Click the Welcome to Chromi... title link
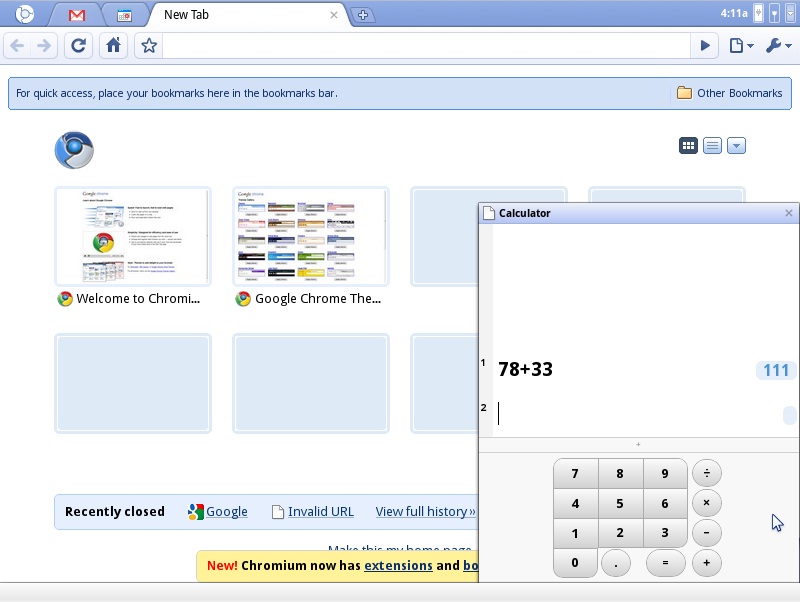 [138, 298]
